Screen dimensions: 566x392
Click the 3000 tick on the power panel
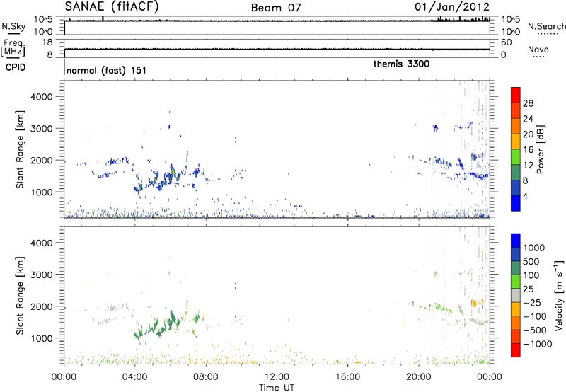pyautogui.click(x=41, y=129)
